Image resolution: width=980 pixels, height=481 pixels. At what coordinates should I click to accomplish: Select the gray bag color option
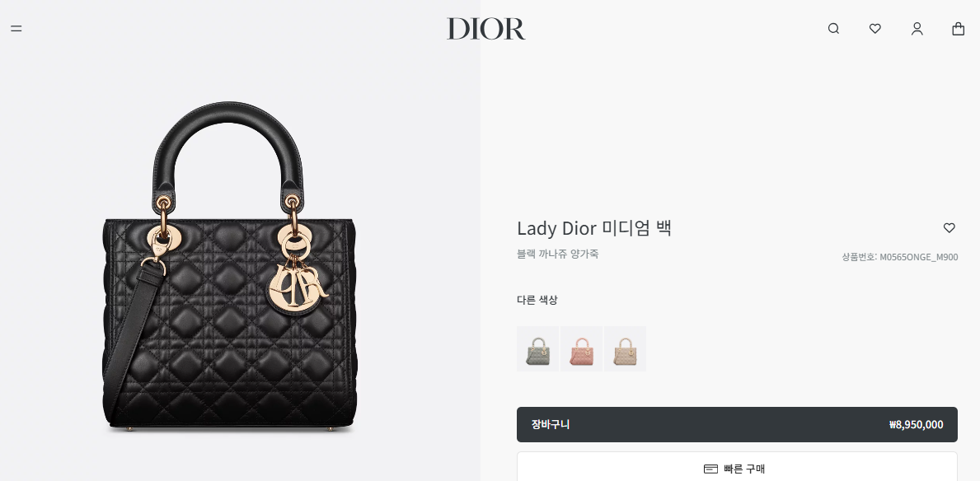(x=537, y=349)
